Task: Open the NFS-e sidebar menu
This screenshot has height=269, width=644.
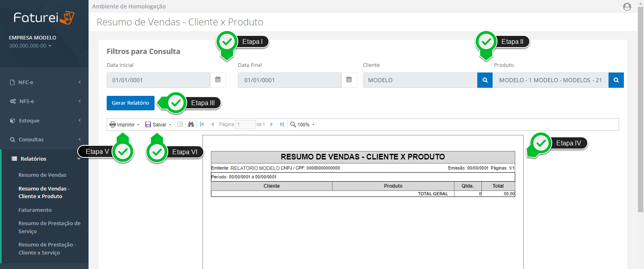Action: (x=44, y=101)
